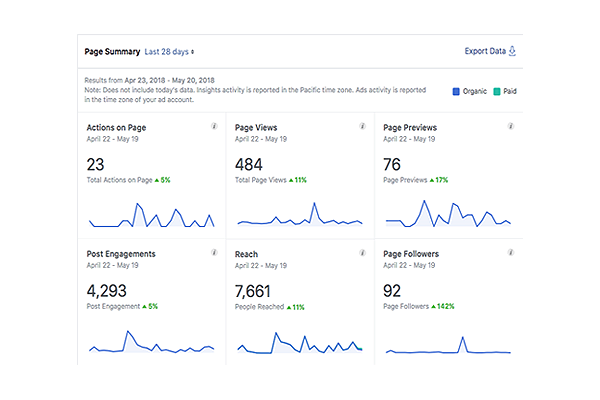Click the info icon on Actions on Page
The width and height of the screenshot is (600, 400).
(214, 127)
